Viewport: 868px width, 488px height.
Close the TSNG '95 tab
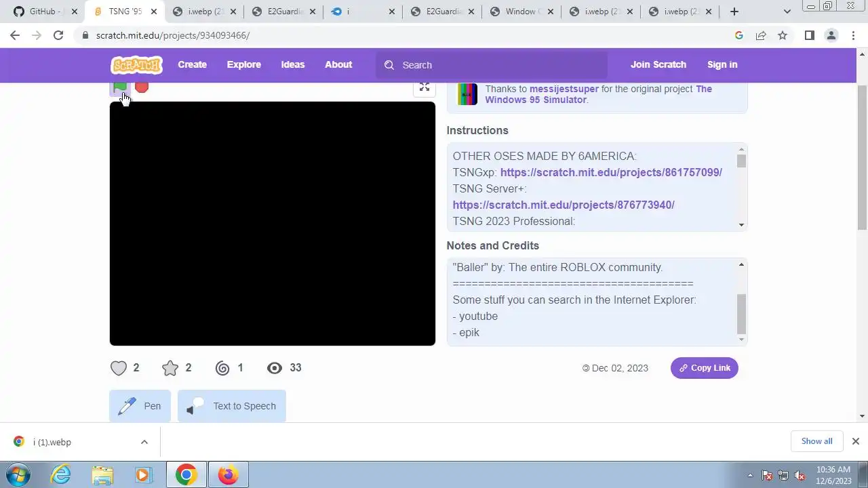[153, 12]
